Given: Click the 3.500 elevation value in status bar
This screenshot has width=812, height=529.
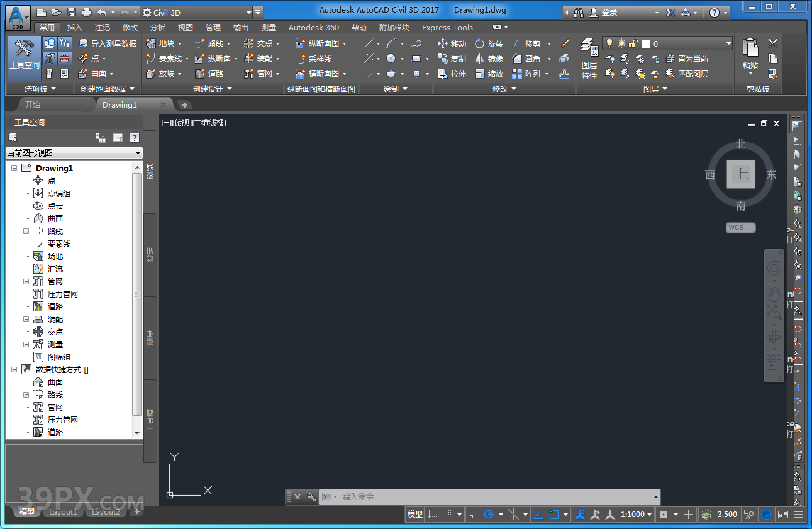Looking at the screenshot, I should click(727, 514).
